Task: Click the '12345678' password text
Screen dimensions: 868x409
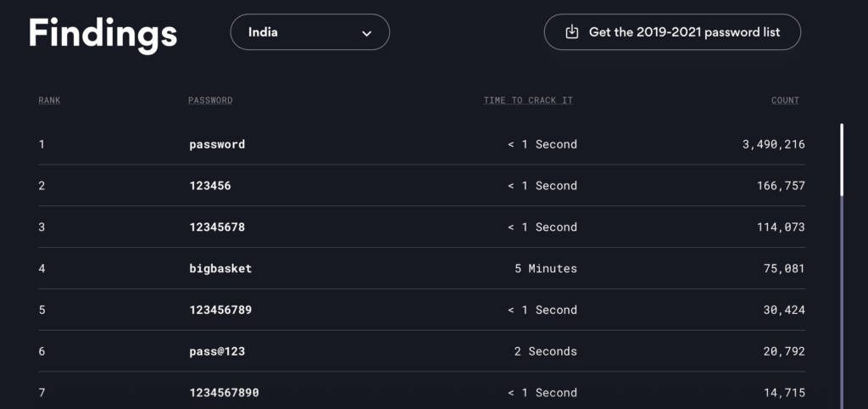Action: click(x=217, y=227)
